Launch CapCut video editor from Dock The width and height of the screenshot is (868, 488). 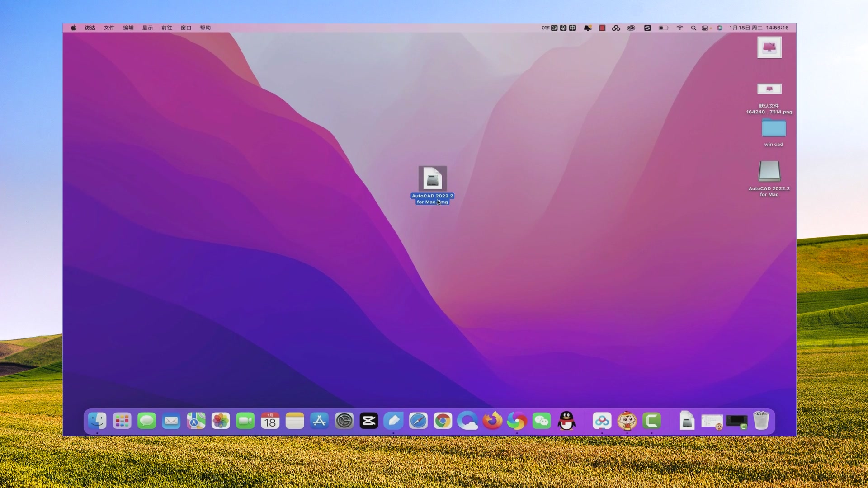369,421
